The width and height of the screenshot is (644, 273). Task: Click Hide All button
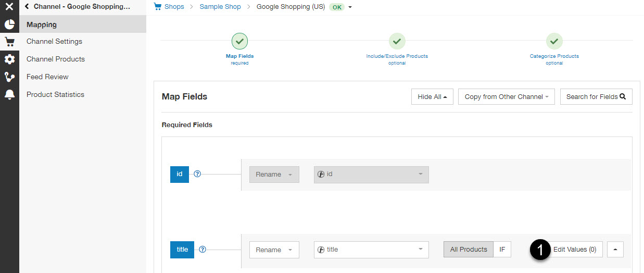tap(432, 96)
